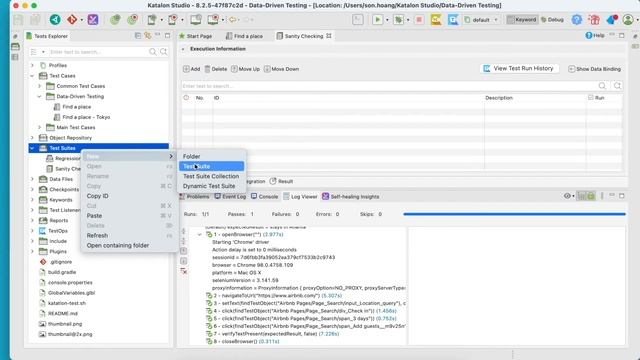Switch to the Start Page tab

tap(196, 36)
